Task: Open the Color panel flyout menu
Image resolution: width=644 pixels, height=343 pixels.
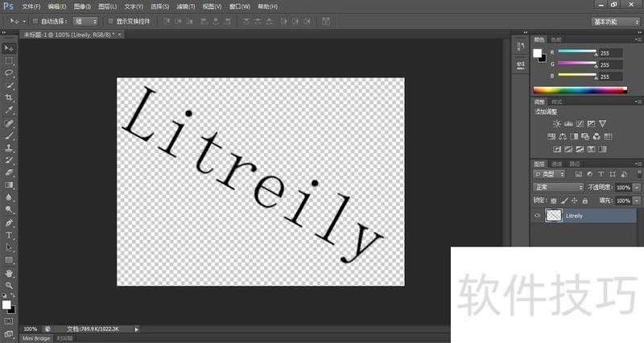Action: [638, 39]
